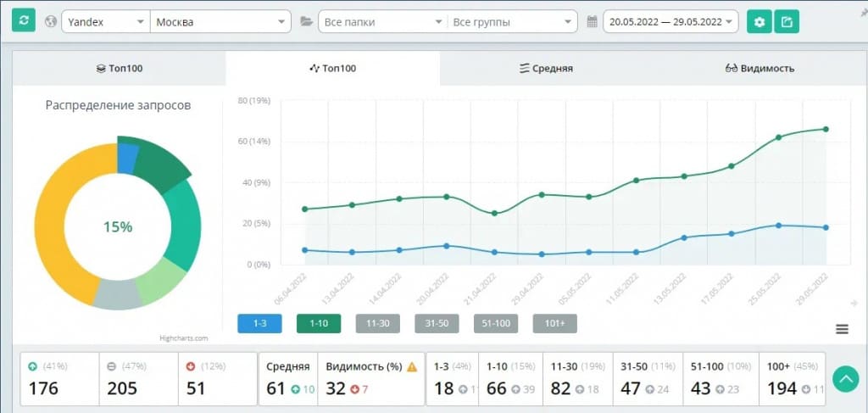868x413 pixels.
Task: Click the last green data point at 29.05.2022
Action: pyautogui.click(x=826, y=129)
